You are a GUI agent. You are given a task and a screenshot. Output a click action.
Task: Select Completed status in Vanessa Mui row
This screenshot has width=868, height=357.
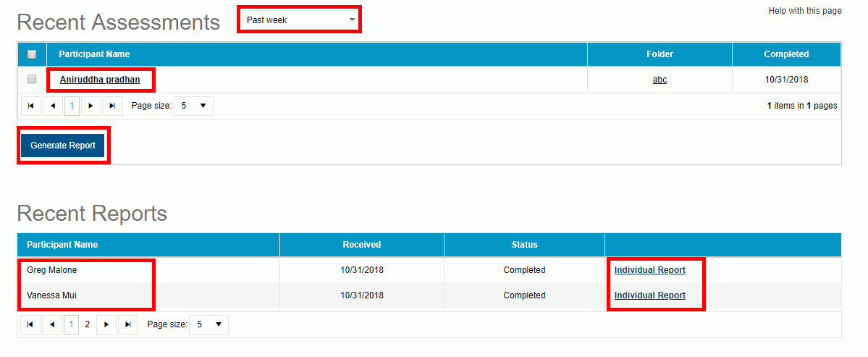tap(524, 295)
